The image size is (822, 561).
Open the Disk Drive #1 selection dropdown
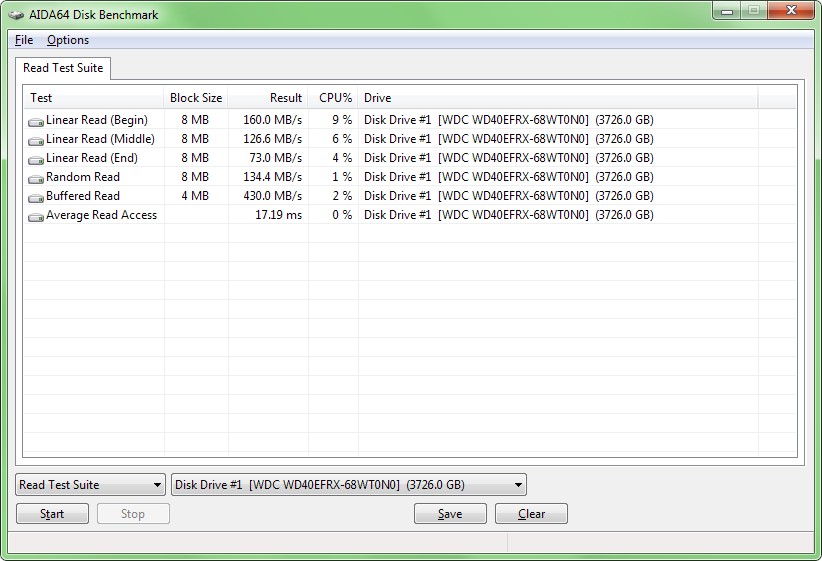(349, 484)
